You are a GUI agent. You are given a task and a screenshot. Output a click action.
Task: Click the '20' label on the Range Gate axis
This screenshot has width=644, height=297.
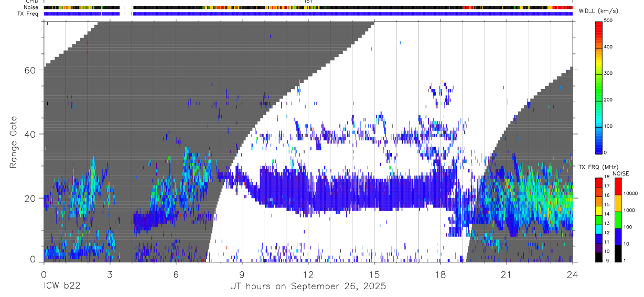tap(30, 199)
